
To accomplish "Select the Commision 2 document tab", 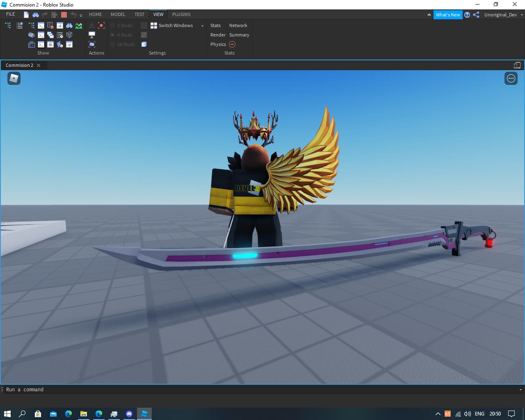I will [19, 65].
